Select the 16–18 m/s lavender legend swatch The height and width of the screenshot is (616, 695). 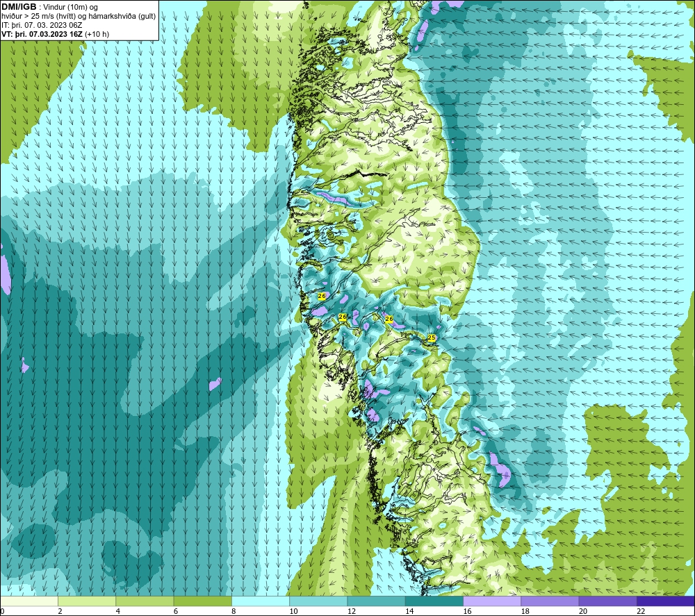coord(492,601)
